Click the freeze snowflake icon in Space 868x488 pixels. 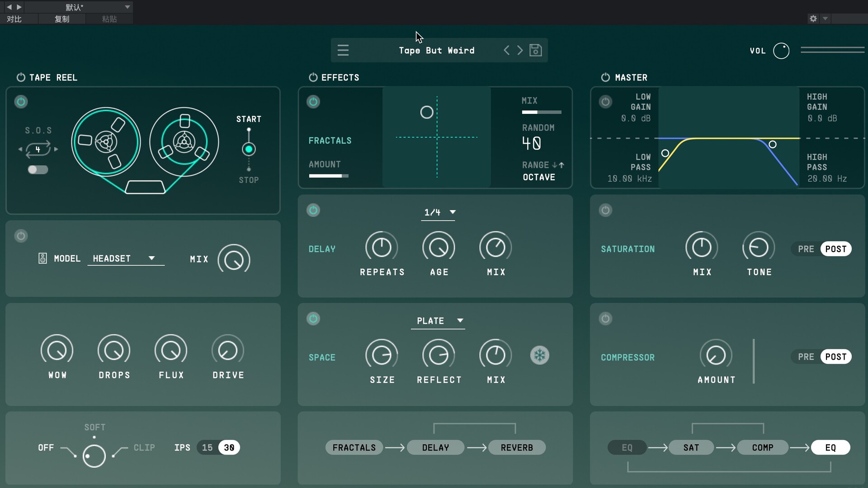coord(539,356)
